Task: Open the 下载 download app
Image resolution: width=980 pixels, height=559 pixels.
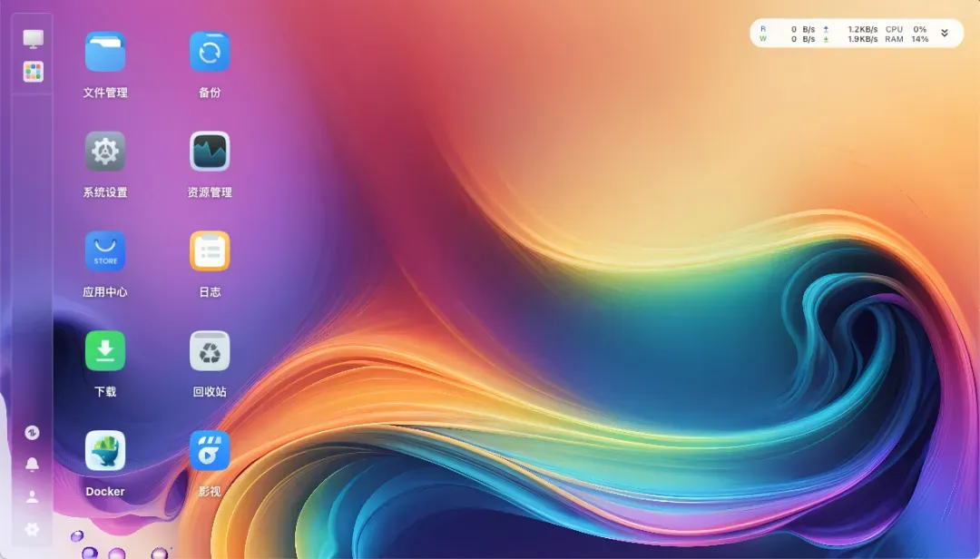Action: click(x=105, y=352)
